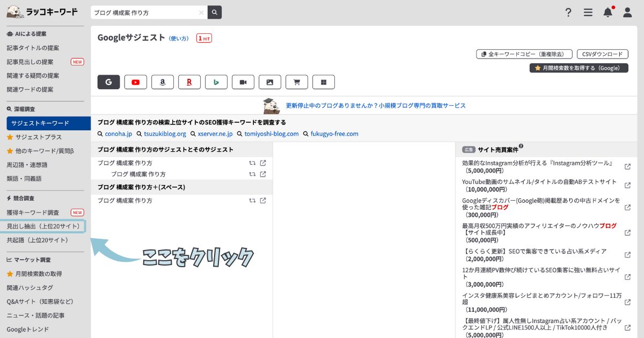Screen dimensions: 644x338
Task: Select the image suggest source icon
Action: tap(269, 82)
